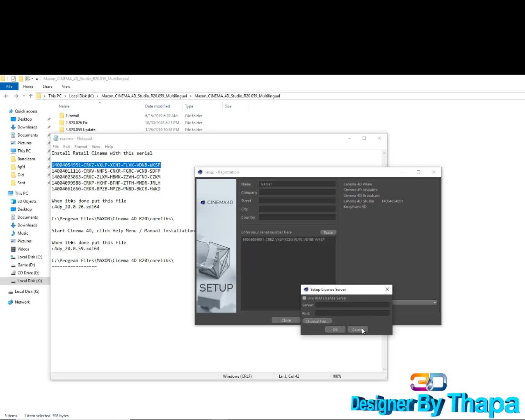525x420 pixels.
Task: Open the Share ribbon tab in Explorer
Action: pyautogui.click(x=48, y=87)
